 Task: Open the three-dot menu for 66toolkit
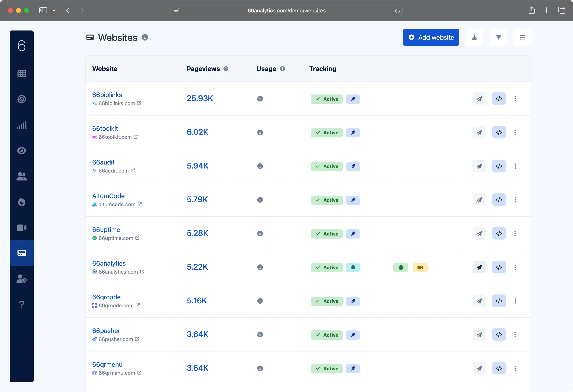click(515, 133)
